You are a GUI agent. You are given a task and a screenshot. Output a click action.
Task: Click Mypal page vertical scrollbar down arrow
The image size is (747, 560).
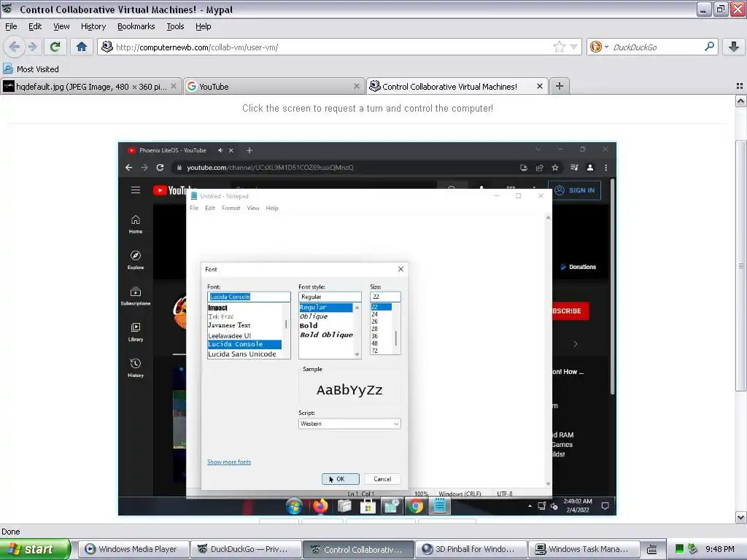[x=740, y=517]
